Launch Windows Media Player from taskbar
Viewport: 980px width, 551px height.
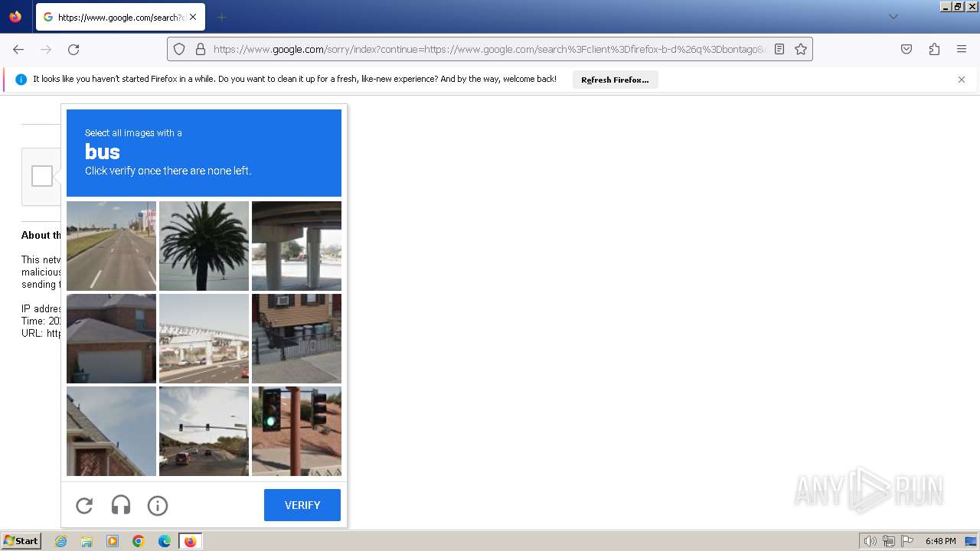coord(113,541)
